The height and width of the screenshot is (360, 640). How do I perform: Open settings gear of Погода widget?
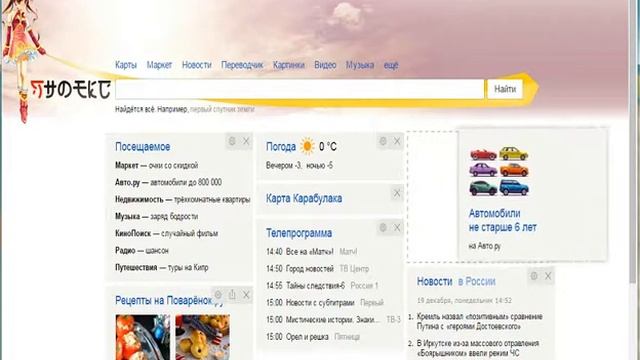click(x=383, y=141)
